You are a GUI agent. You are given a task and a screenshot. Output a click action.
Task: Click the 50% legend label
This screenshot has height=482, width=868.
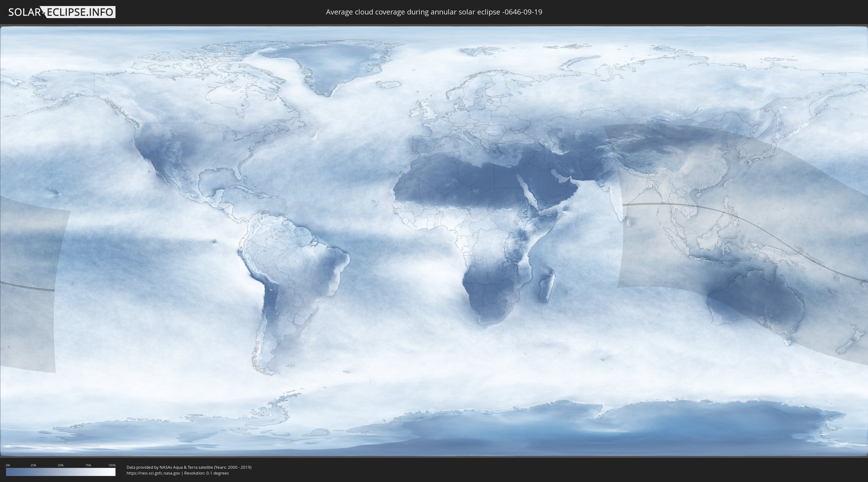pos(61,465)
